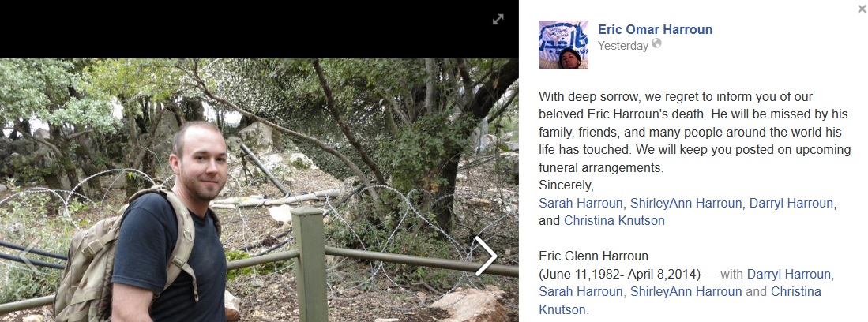Image resolution: width=868 pixels, height=322 pixels.
Task: Open Eric Omar Harroun's profile picture thumbnail
Action: (564, 45)
